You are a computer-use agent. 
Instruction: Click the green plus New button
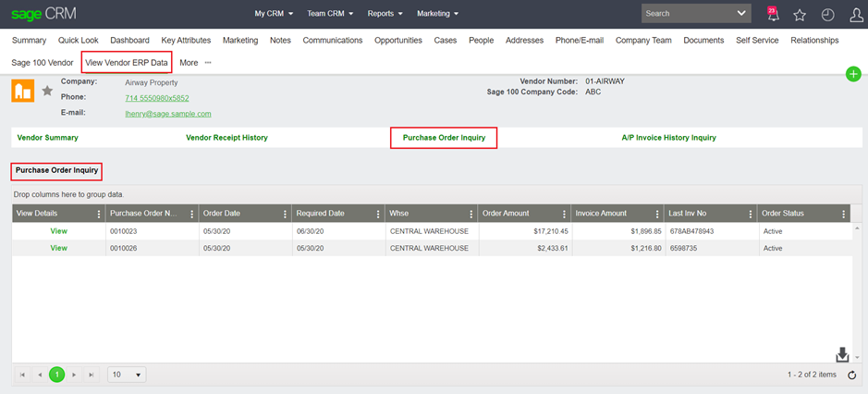pyautogui.click(x=853, y=74)
